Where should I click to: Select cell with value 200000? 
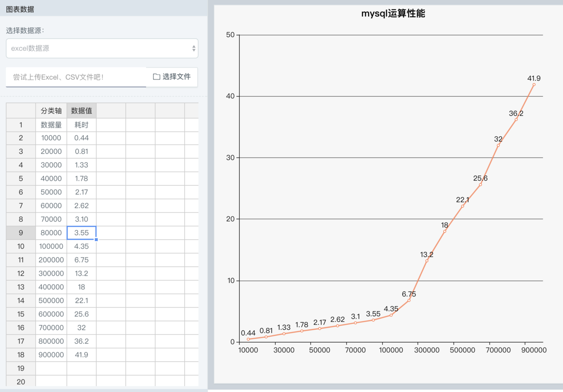51,260
